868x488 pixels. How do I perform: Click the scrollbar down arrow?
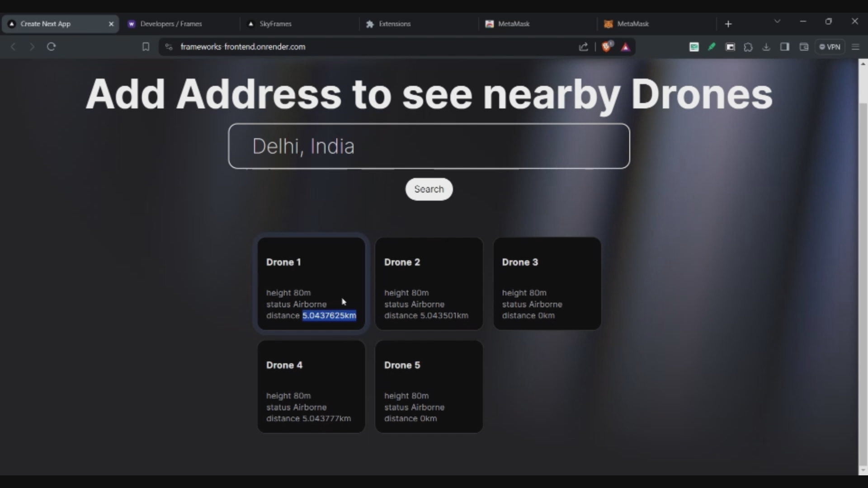(x=863, y=470)
